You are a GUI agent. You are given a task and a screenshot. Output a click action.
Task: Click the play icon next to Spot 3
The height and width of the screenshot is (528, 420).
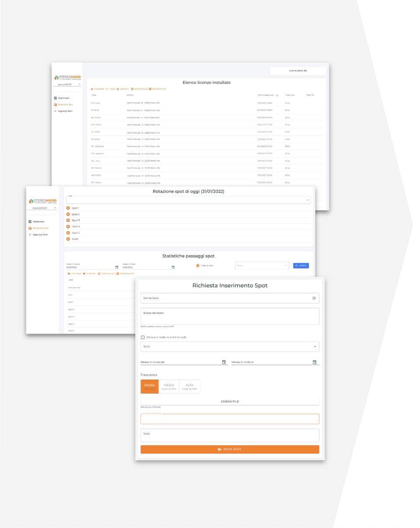point(68,220)
